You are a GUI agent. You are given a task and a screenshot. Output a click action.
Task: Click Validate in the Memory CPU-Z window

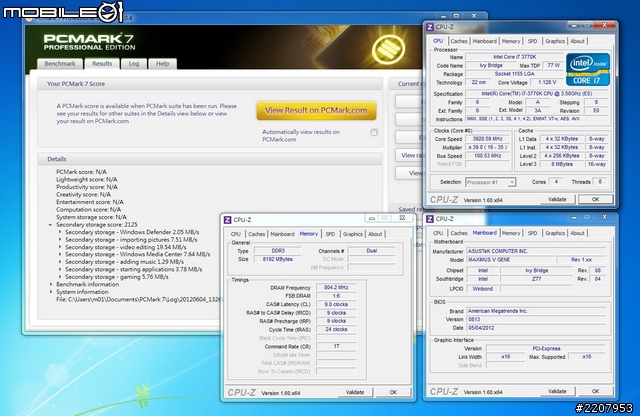pyautogui.click(x=355, y=392)
